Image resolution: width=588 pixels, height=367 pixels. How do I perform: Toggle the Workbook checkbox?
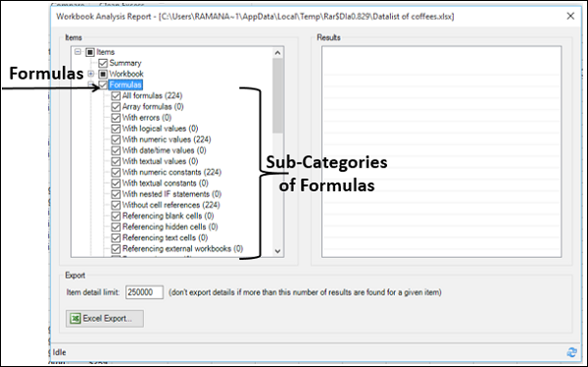click(103, 74)
